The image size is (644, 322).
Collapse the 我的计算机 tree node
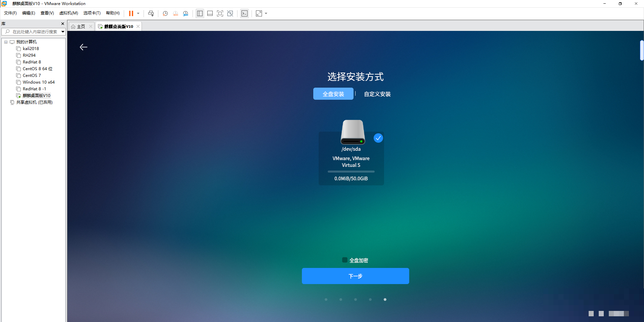pyautogui.click(x=6, y=42)
